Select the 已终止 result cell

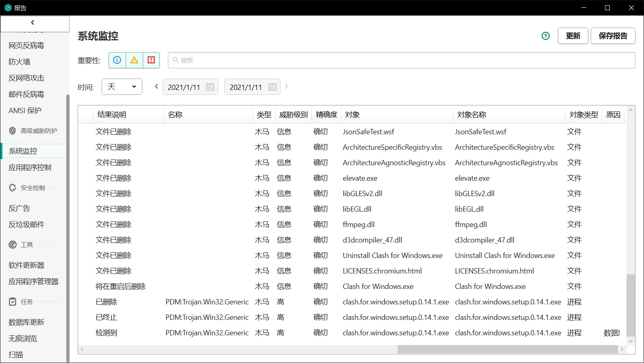click(106, 317)
